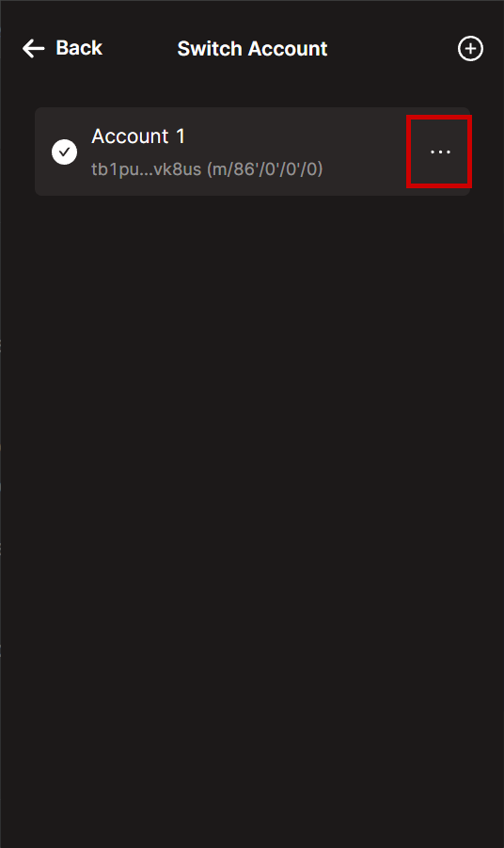Select the Account 1 checkmark indicator
The width and height of the screenshot is (504, 848).
pyautogui.click(x=64, y=152)
